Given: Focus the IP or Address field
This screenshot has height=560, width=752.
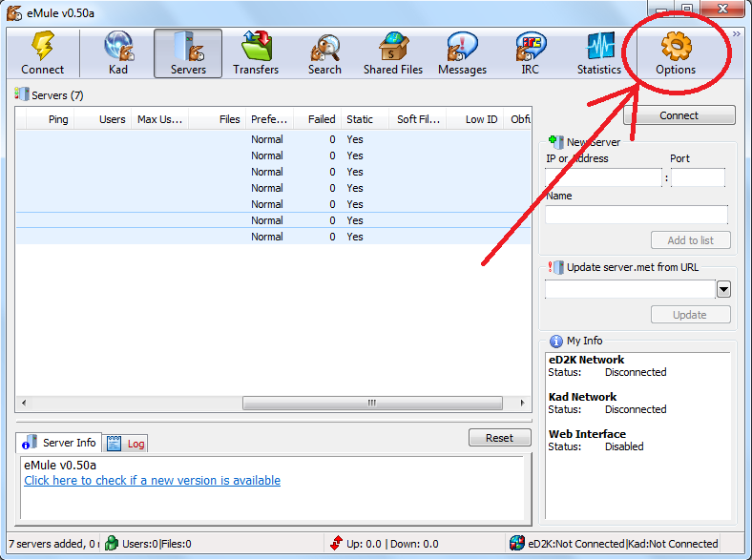Looking at the screenshot, I should [603, 177].
